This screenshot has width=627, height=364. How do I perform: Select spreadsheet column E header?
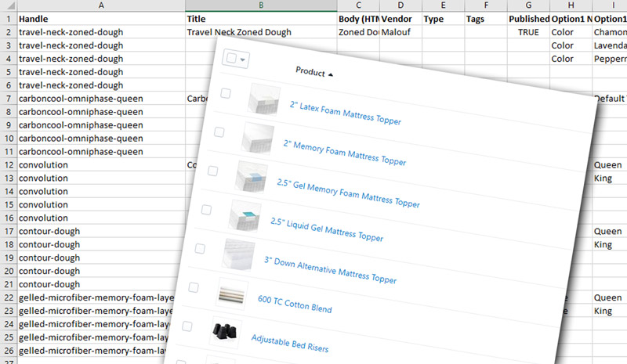443,5
